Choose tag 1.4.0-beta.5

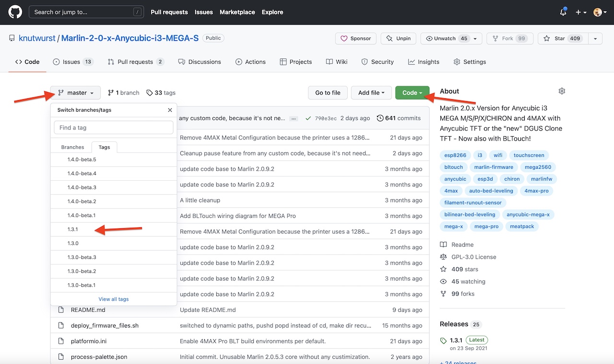[114, 160]
